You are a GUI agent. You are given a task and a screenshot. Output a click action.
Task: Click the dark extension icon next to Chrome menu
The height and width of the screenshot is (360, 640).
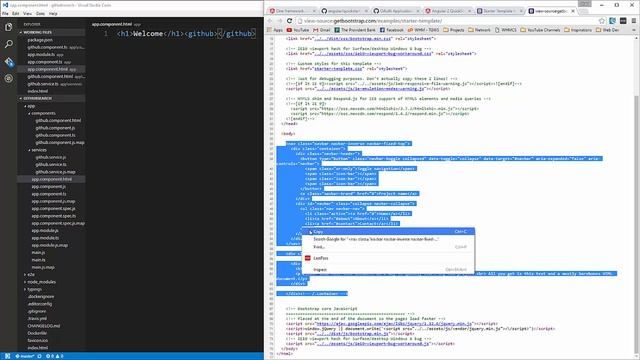click(x=623, y=21)
